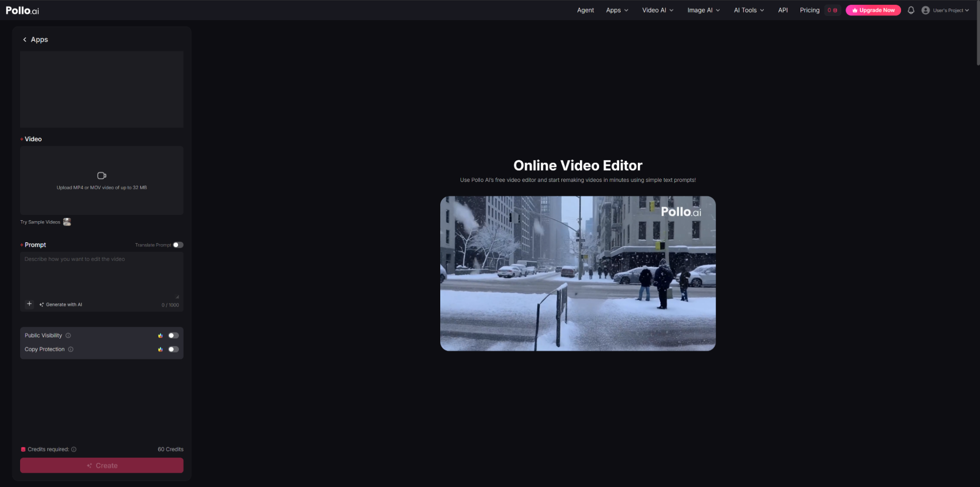Click the Apps back label
The height and width of the screenshot is (487, 980).
[x=39, y=40]
